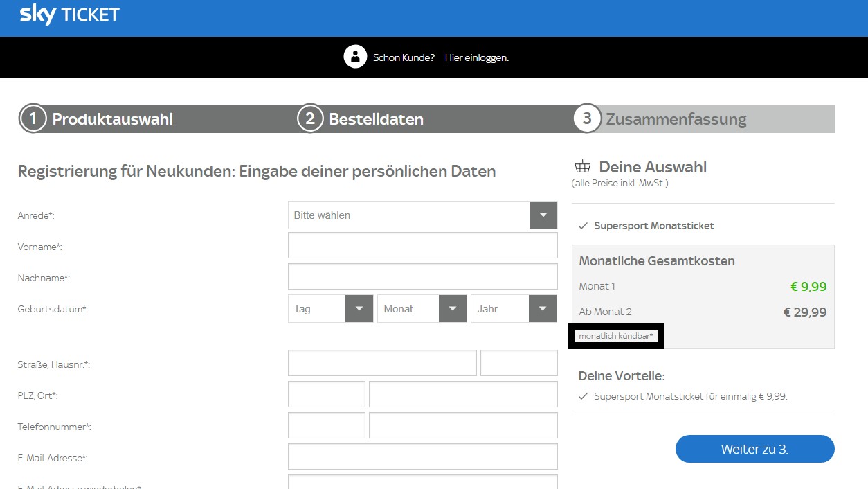Click the Telefonnummer* label

point(54,427)
